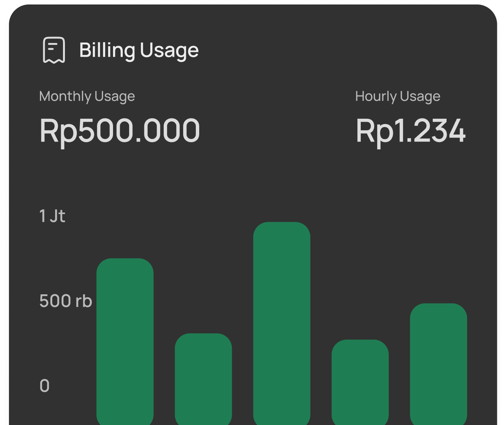Click empty chart area above the rightmost bar
The height and width of the screenshot is (425, 504).
point(438,254)
